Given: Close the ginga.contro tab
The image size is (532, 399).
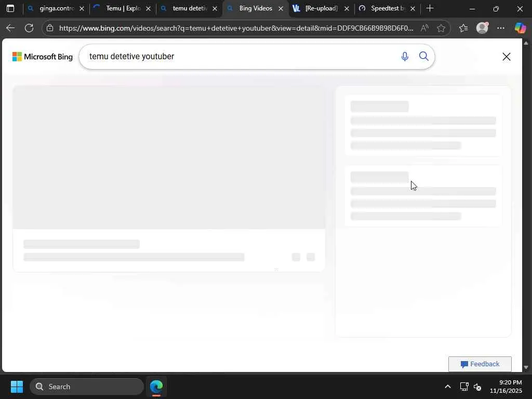Looking at the screenshot, I should (x=82, y=9).
